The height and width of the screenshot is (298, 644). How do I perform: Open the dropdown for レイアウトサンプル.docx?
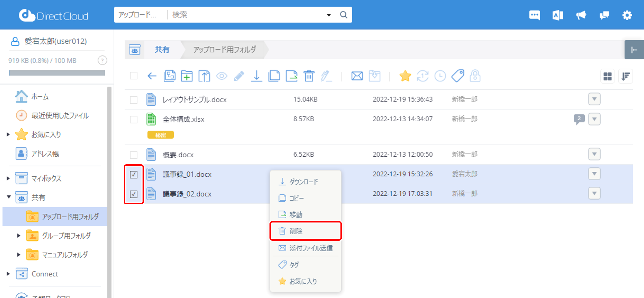click(x=595, y=99)
